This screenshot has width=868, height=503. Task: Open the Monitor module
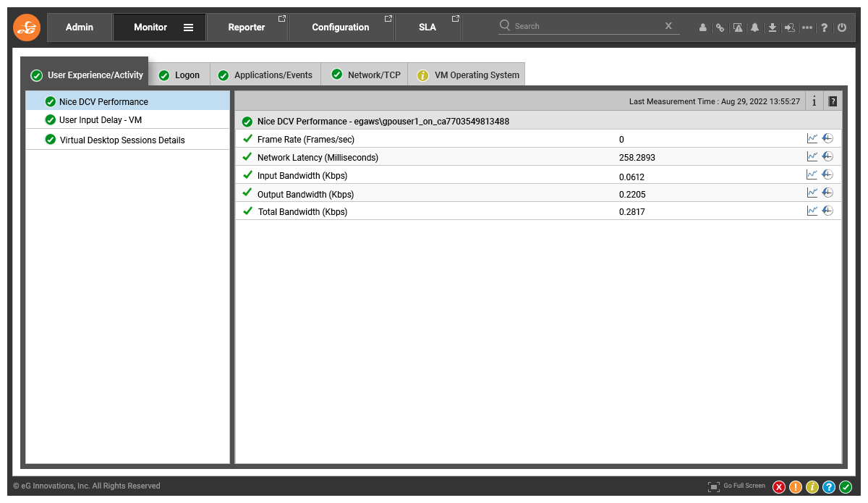click(x=150, y=28)
